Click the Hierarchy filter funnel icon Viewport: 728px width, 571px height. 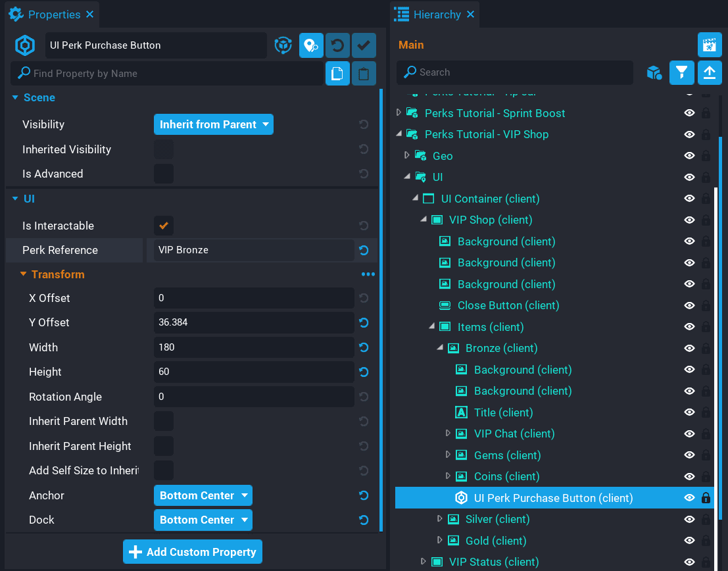pos(682,72)
